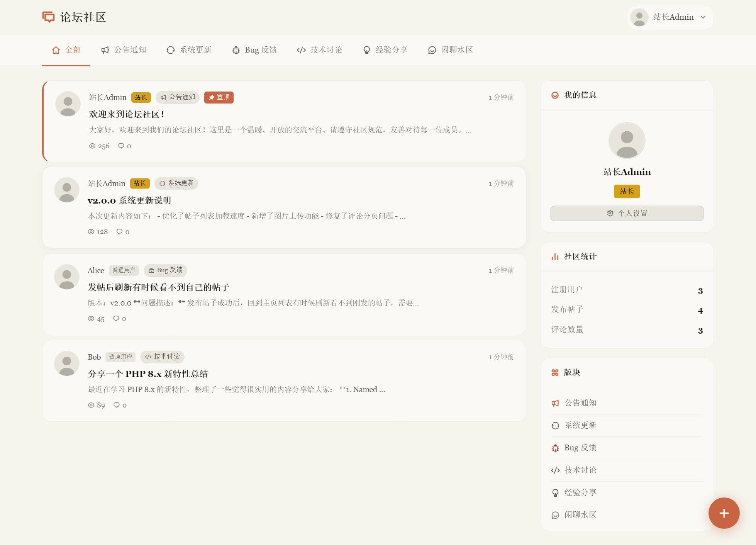Switch to the 全部 tab
The width and height of the screenshot is (756, 545).
66,50
